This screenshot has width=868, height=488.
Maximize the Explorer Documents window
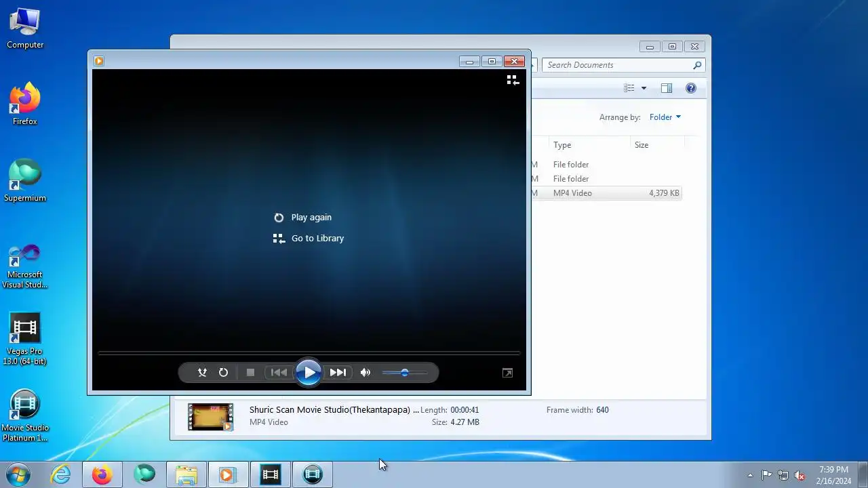coord(672,47)
